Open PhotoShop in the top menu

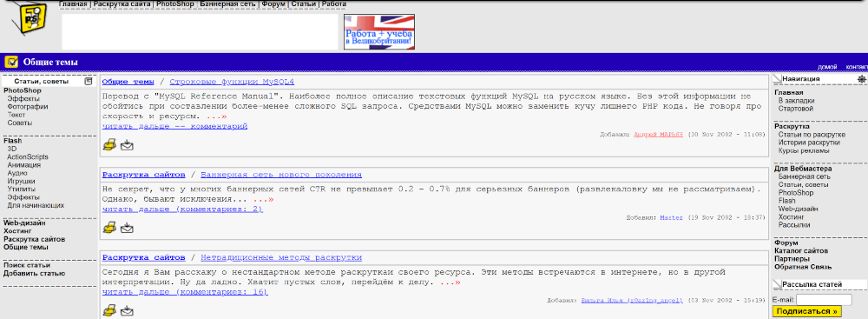[x=175, y=3]
